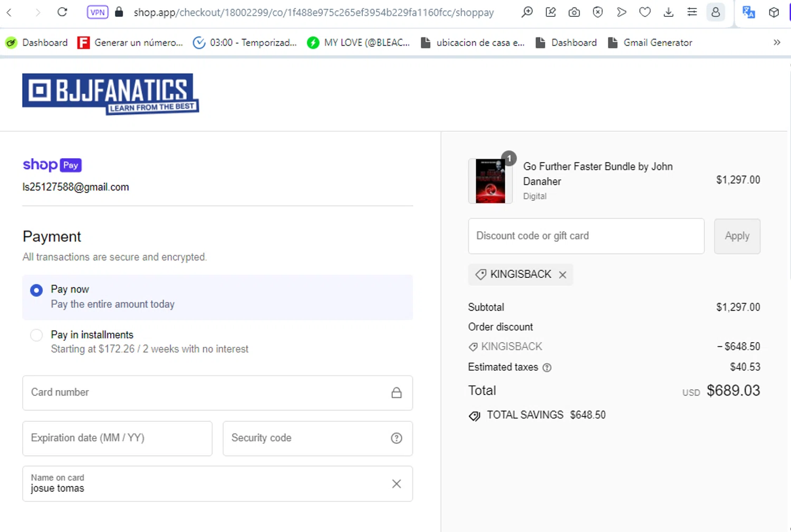The image size is (791, 532).
Task: Click the play flow icon in toolbar
Action: pyautogui.click(x=621, y=12)
